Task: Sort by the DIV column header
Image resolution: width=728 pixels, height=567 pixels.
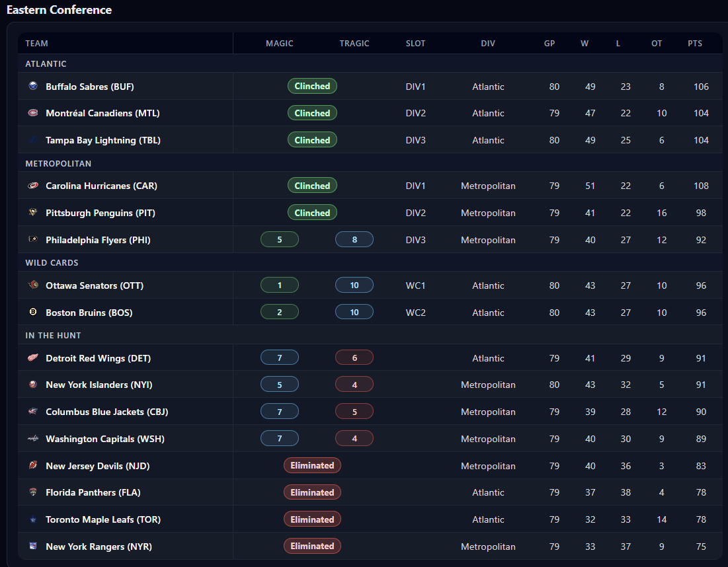Action: coord(488,43)
